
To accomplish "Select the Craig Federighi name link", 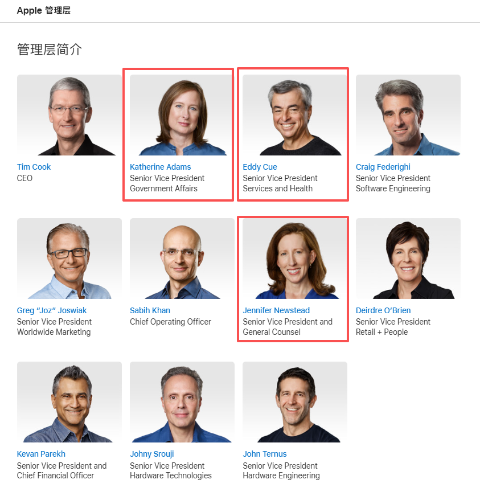I will [383, 167].
